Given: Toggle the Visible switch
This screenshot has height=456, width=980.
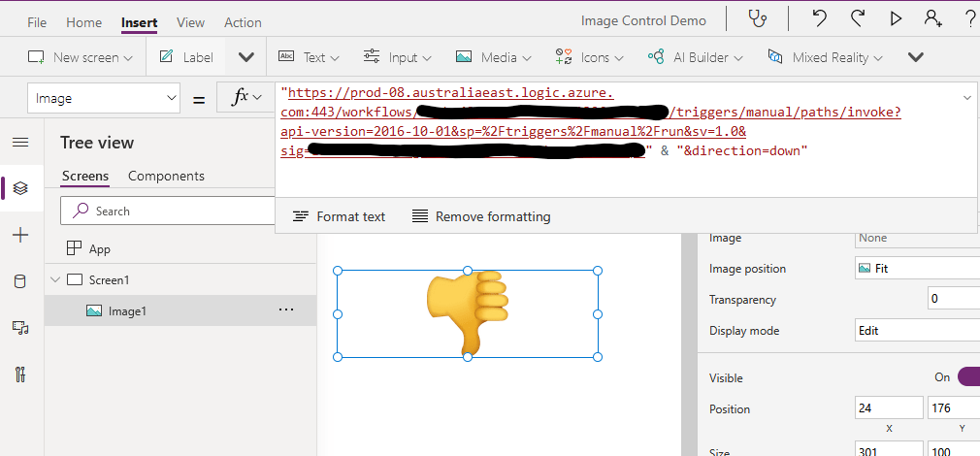Looking at the screenshot, I should [967, 377].
